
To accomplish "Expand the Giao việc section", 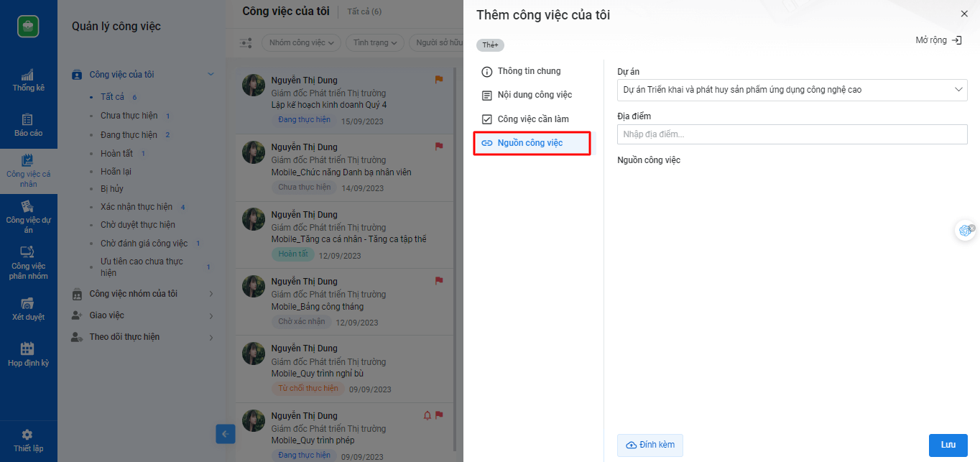I will (211, 315).
